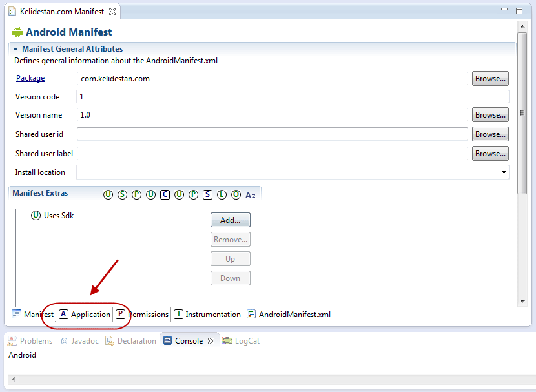Image resolution: width=536 pixels, height=392 pixels.
Task: Click the square C extras icon
Action: pyautogui.click(x=165, y=195)
